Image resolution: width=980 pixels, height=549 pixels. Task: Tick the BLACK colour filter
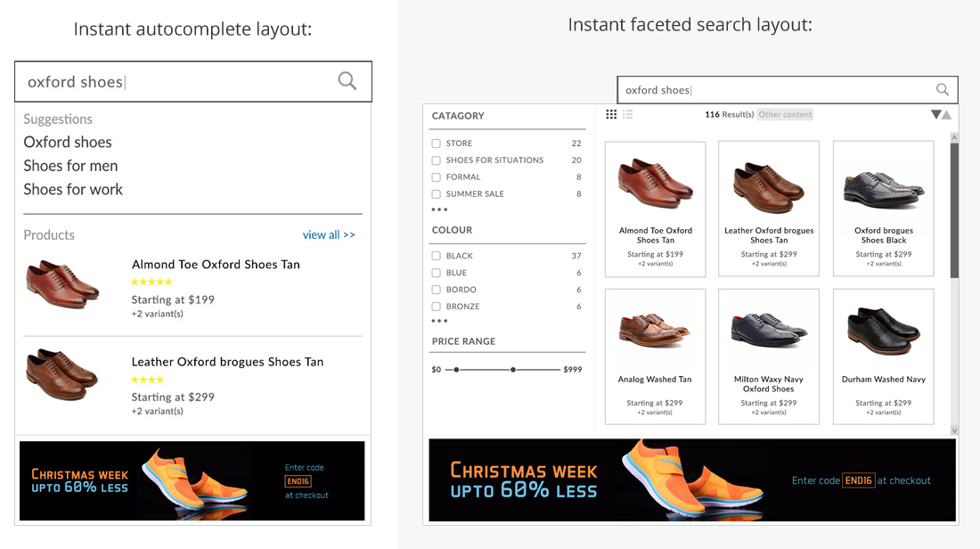coord(437,256)
